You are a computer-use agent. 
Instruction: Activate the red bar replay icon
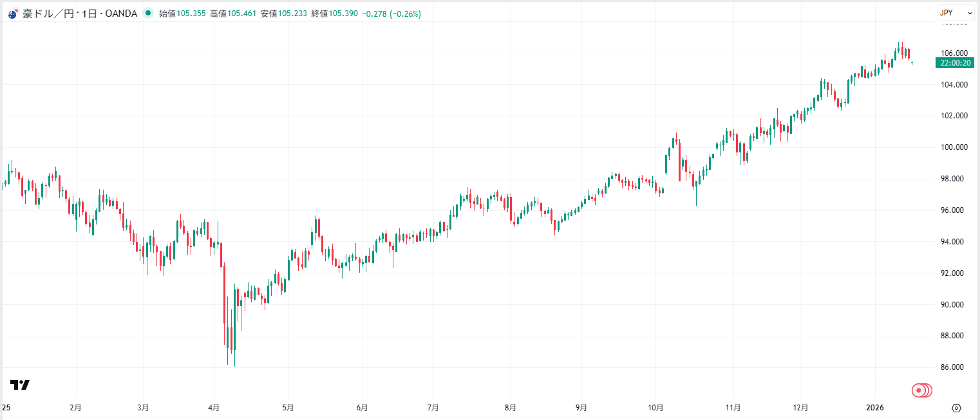coord(922,389)
